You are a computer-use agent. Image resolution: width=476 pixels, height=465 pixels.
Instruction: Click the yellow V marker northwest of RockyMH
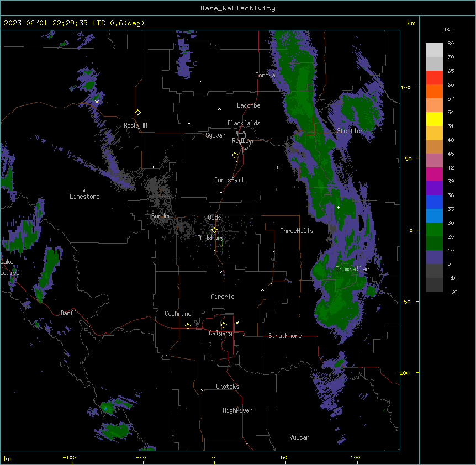[97, 102]
